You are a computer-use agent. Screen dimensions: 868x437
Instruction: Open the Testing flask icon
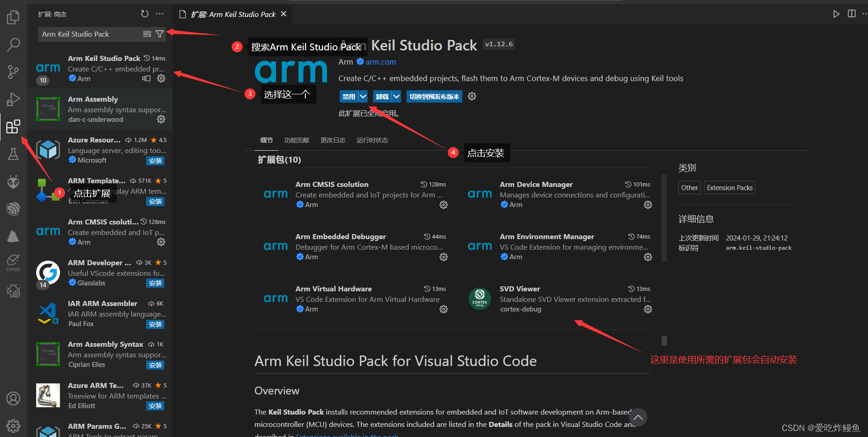coord(13,154)
